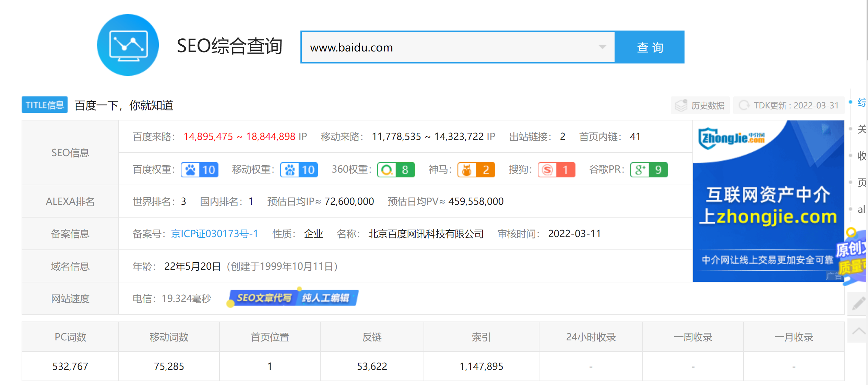The image size is (868, 385).
Task: Open 京ICP证030173号-1 record link
Action: pyautogui.click(x=215, y=234)
